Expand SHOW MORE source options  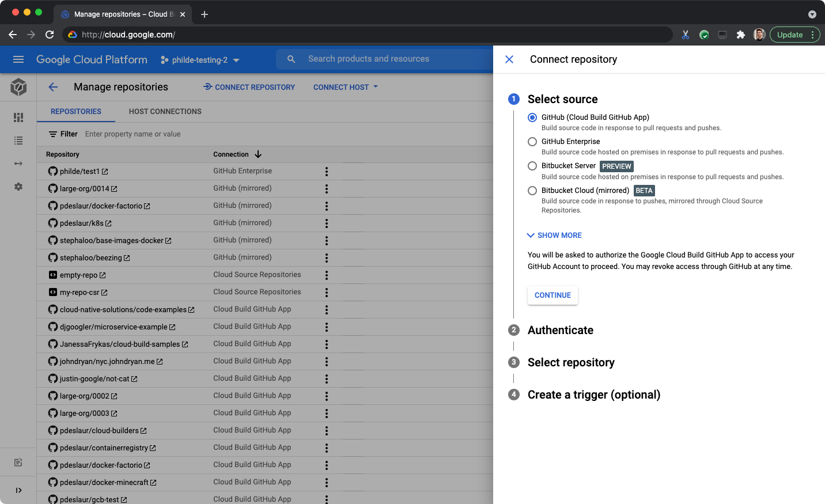(554, 235)
